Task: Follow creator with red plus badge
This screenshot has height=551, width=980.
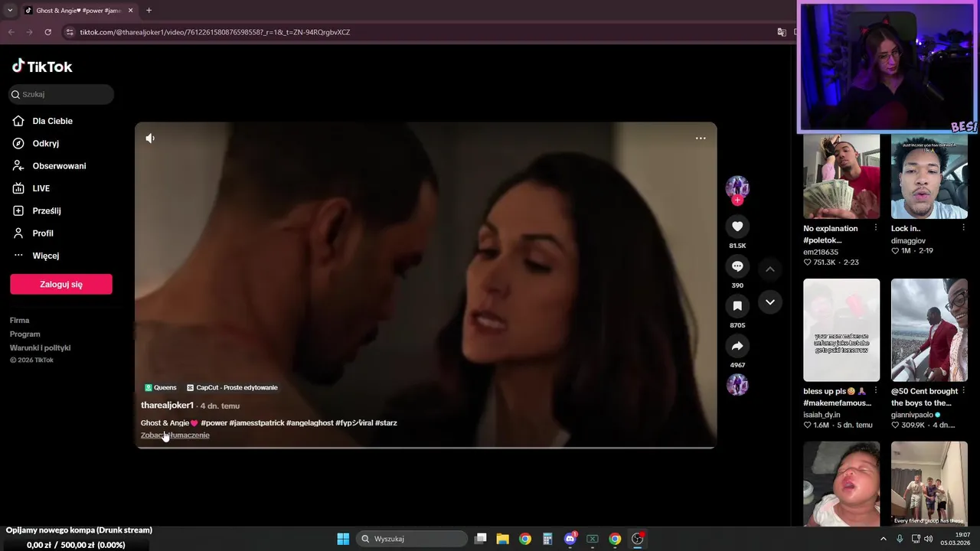Action: click(737, 201)
